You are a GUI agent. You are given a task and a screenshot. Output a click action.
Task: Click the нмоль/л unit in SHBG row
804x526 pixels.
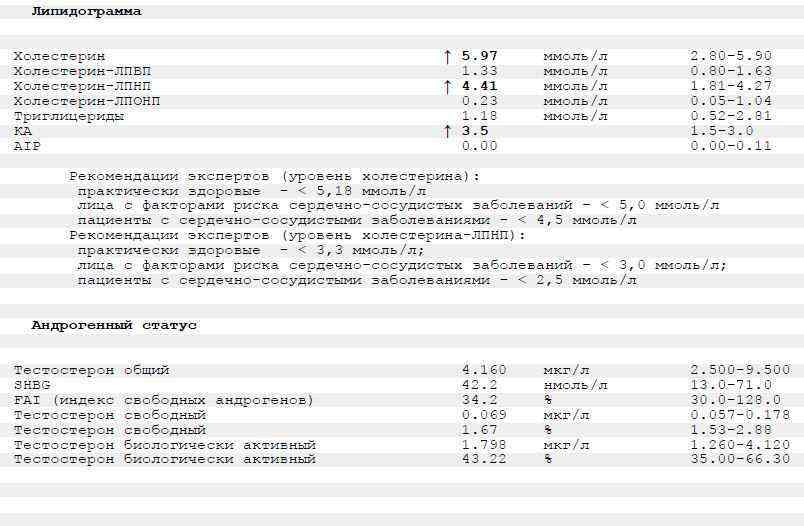575,385
